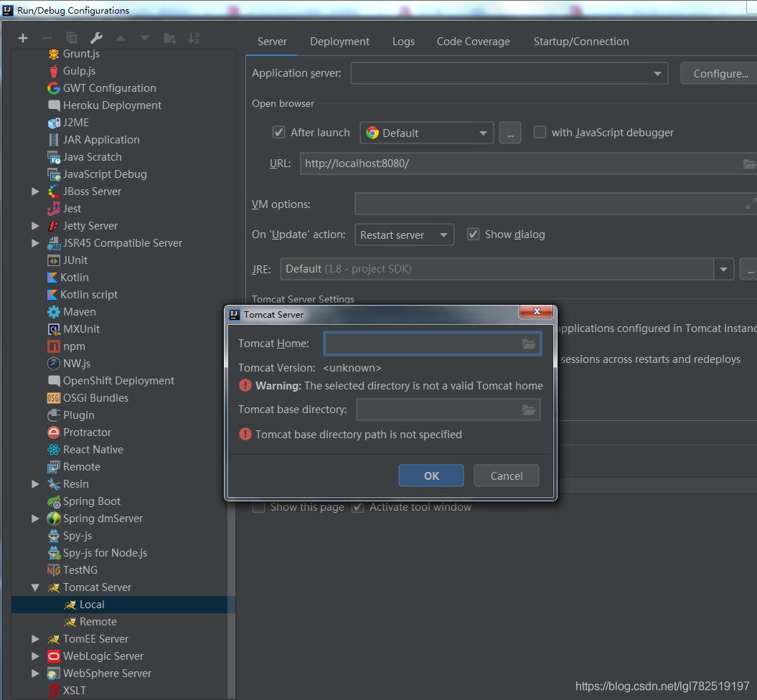757x700 pixels.
Task: Click the Move Down arrow icon
Action: pos(145,38)
